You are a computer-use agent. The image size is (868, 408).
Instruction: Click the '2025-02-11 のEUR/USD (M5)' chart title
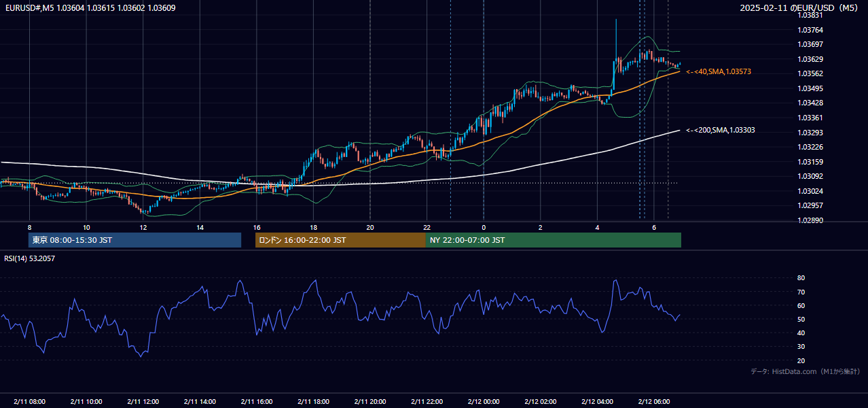[799, 7]
